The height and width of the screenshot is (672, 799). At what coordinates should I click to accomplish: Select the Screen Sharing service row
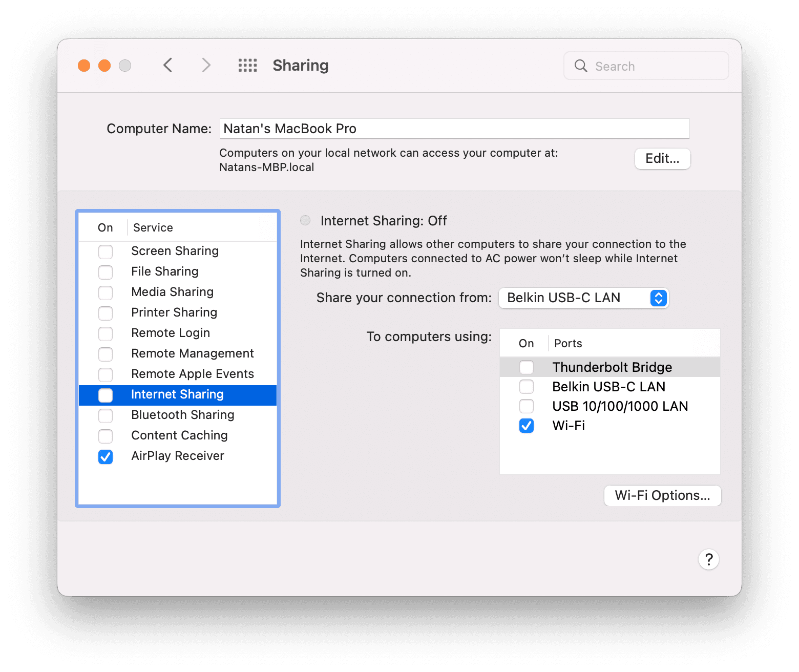tap(178, 251)
